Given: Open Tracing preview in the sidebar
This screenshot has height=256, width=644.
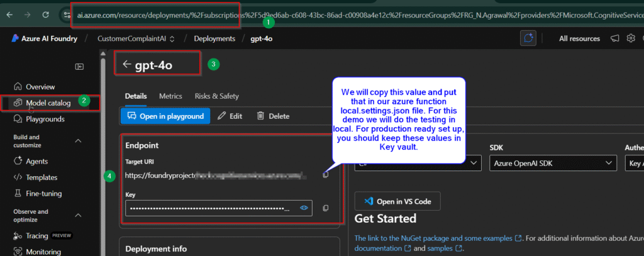Looking at the screenshot, I should [43, 236].
